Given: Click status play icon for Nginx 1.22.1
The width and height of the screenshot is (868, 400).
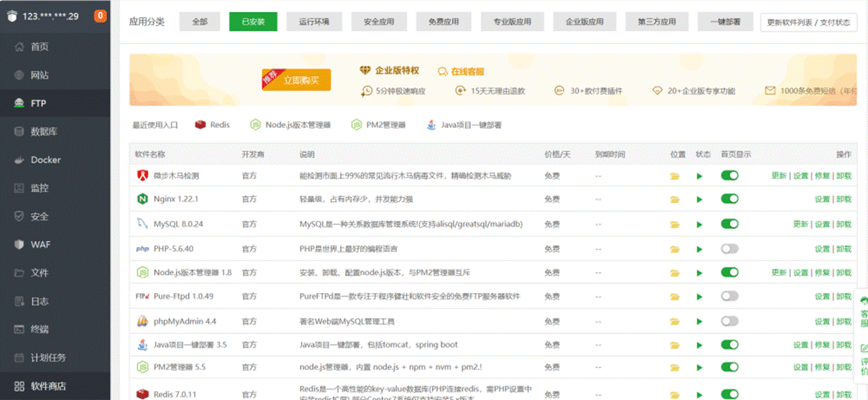Looking at the screenshot, I should pyautogui.click(x=699, y=200).
